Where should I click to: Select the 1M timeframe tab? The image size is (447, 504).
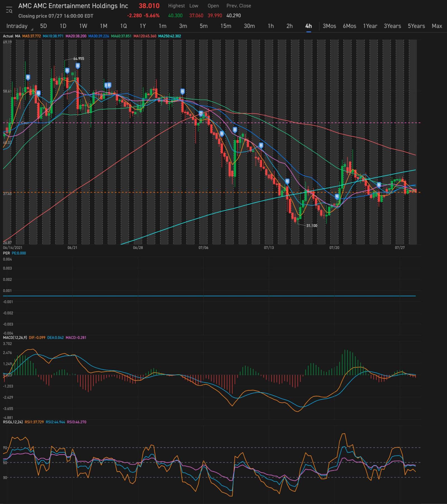click(x=104, y=26)
